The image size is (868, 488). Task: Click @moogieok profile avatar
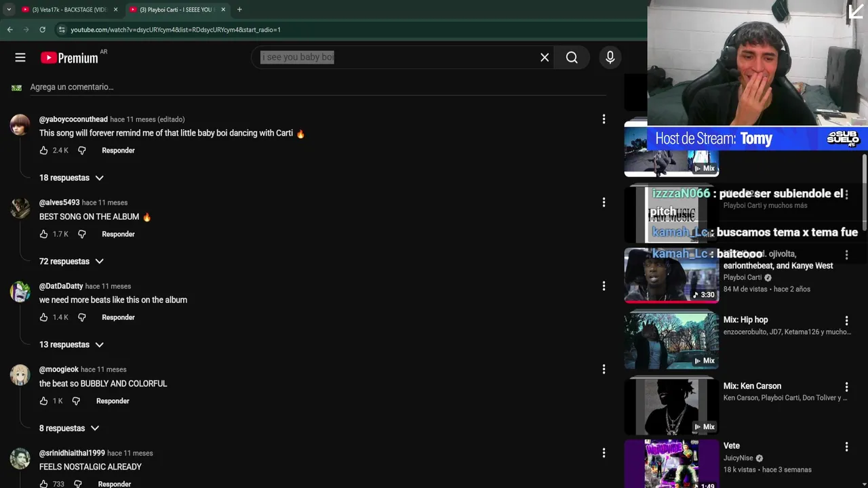(x=20, y=375)
